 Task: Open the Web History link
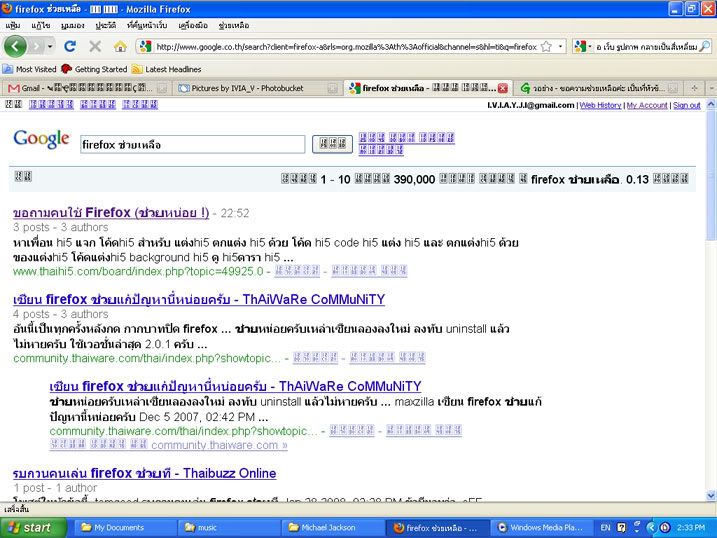[x=600, y=105]
